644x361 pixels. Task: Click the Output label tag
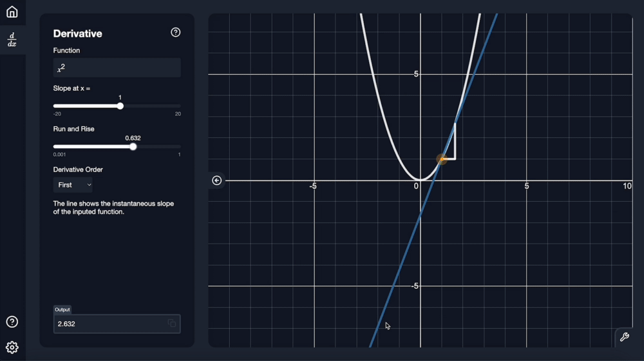(x=62, y=309)
